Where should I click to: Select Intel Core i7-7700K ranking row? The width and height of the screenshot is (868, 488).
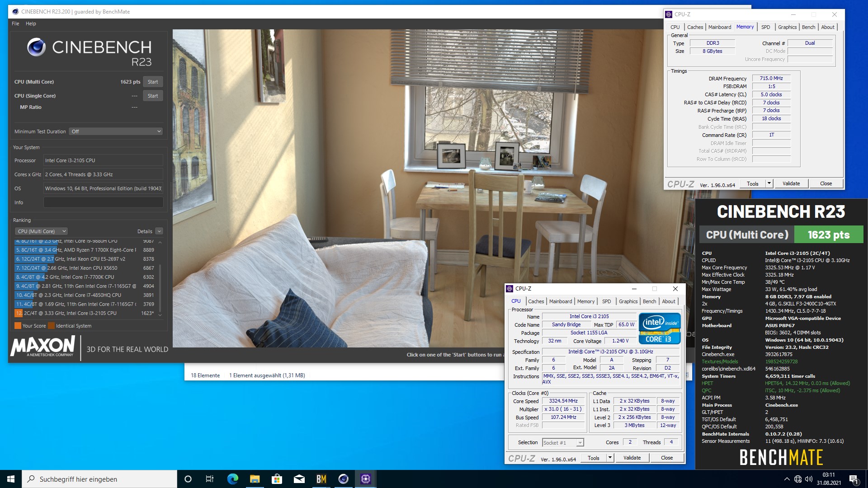[x=85, y=277]
